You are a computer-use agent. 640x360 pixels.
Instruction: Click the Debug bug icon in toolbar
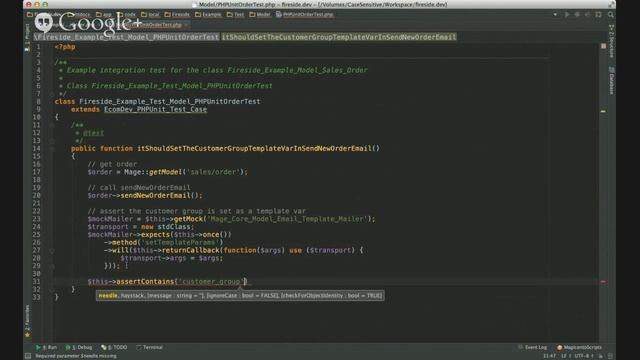pyautogui.click(x=577, y=15)
